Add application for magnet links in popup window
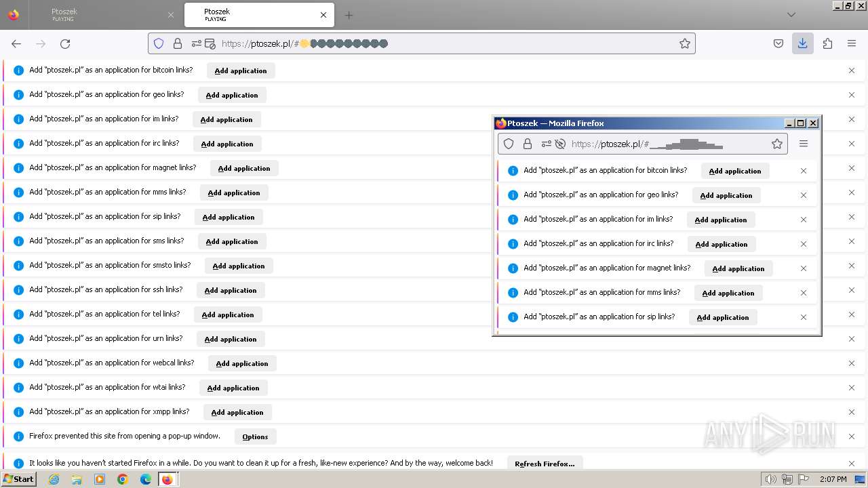The image size is (868, 488). [738, 268]
